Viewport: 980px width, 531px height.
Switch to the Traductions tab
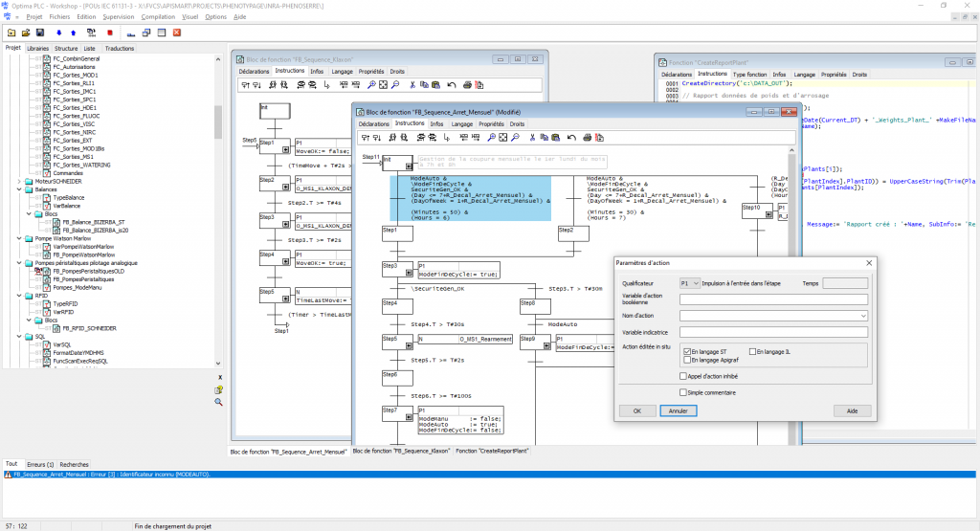coord(120,48)
